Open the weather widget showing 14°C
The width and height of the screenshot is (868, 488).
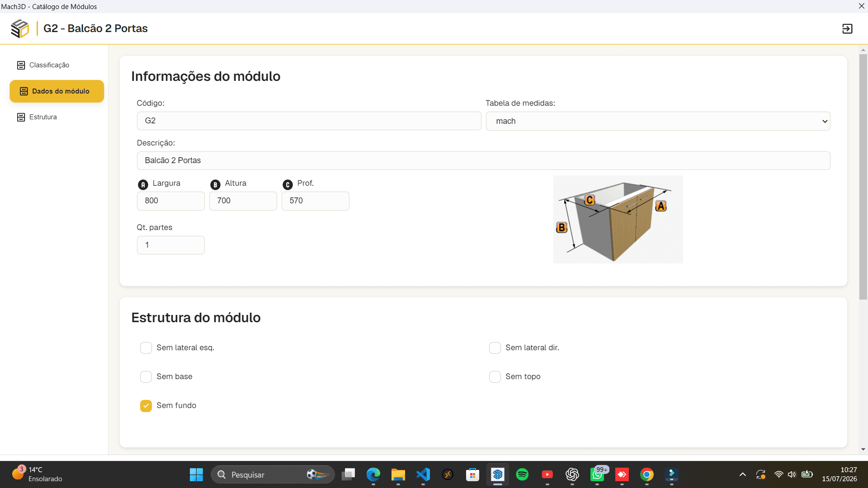(37, 475)
